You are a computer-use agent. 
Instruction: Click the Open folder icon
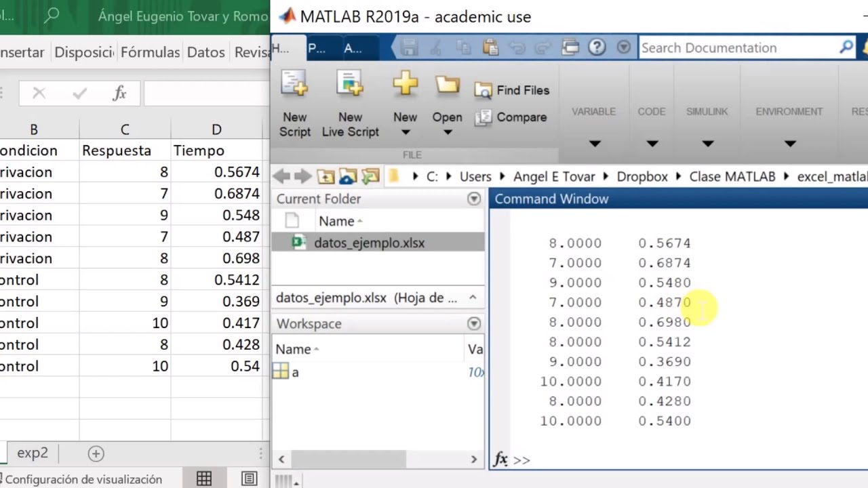pos(447,85)
